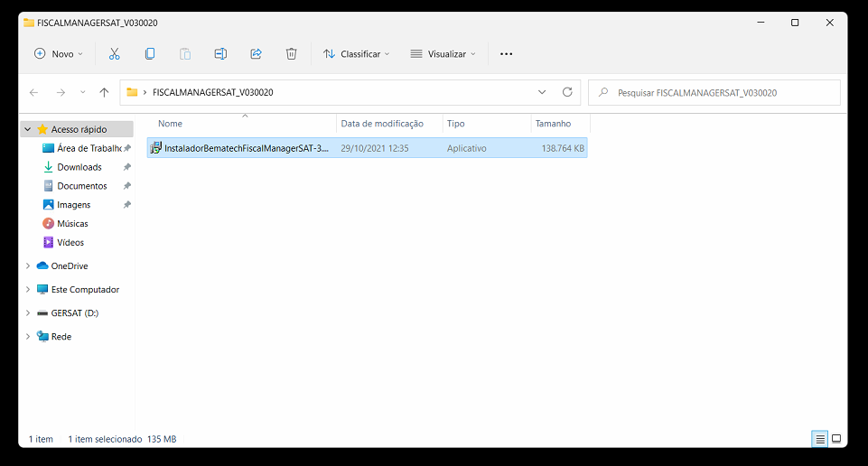The height and width of the screenshot is (466, 868).
Task: Unpin Documentos using its pin icon
Action: pos(126,186)
